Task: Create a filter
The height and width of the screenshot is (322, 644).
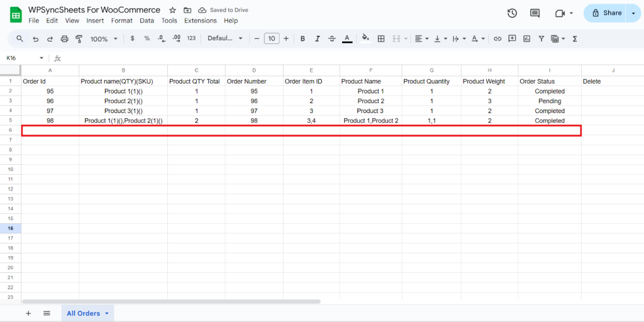Action: pyautogui.click(x=541, y=38)
